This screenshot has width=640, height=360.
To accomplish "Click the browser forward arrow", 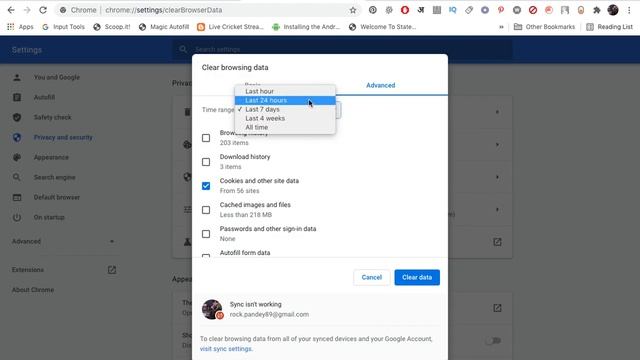I will pos(27,10).
